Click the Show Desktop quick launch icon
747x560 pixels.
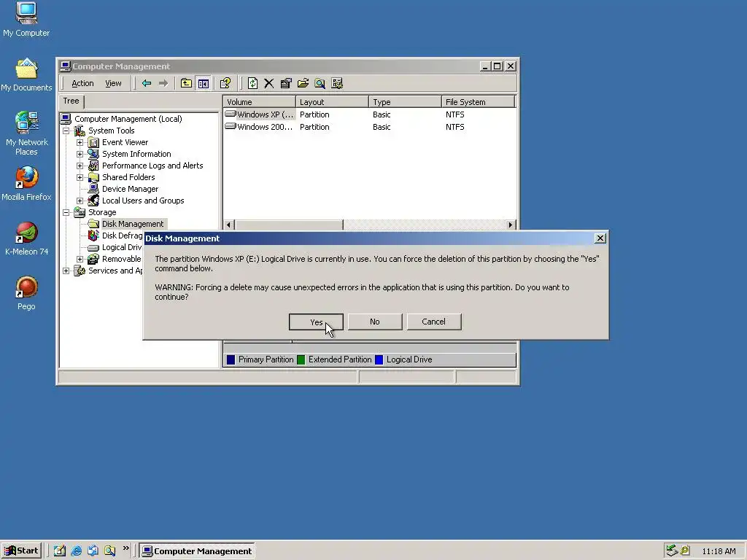59,551
